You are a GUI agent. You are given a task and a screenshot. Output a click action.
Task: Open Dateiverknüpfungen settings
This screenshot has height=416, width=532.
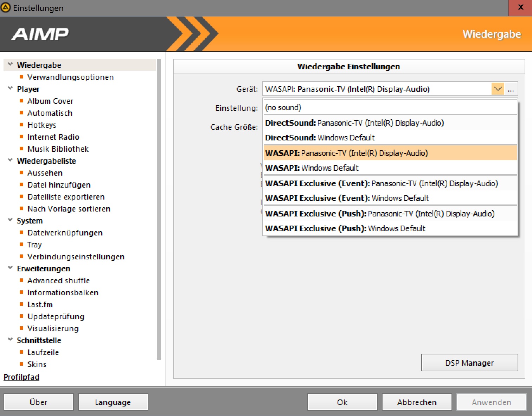[65, 233]
